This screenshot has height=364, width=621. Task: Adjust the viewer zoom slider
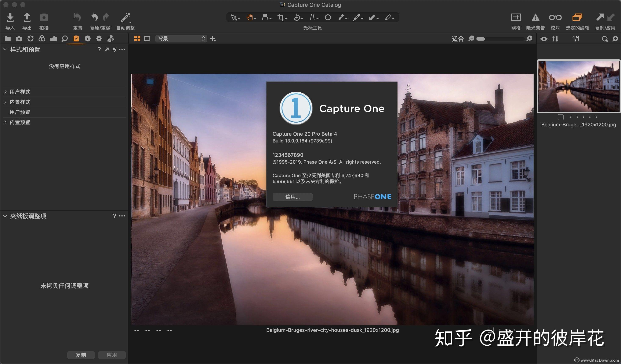click(x=500, y=39)
